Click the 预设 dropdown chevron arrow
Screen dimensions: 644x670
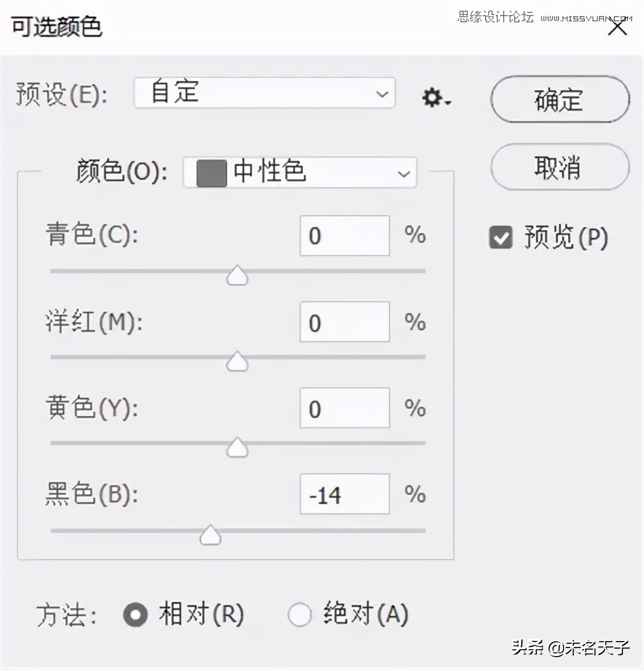pyautogui.click(x=381, y=94)
